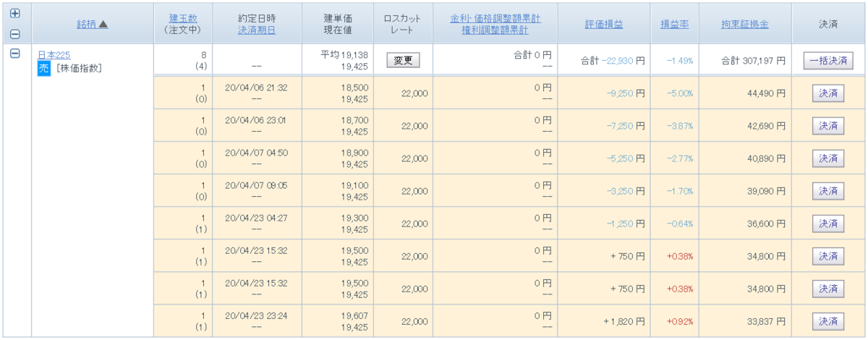Select the 40,890 円 margin cell
The width and height of the screenshot is (868, 340).
765,158
